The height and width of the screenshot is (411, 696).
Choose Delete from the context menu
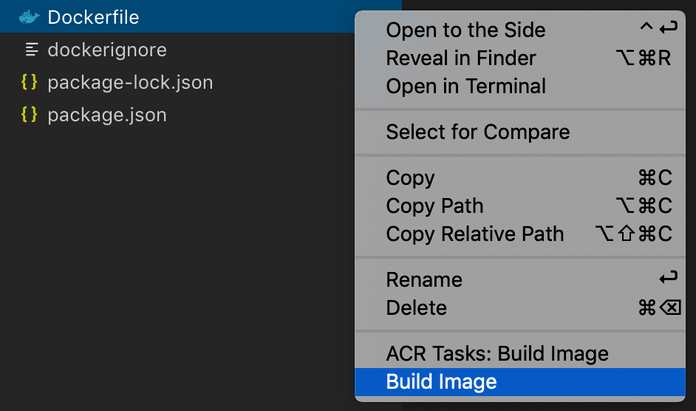click(416, 308)
